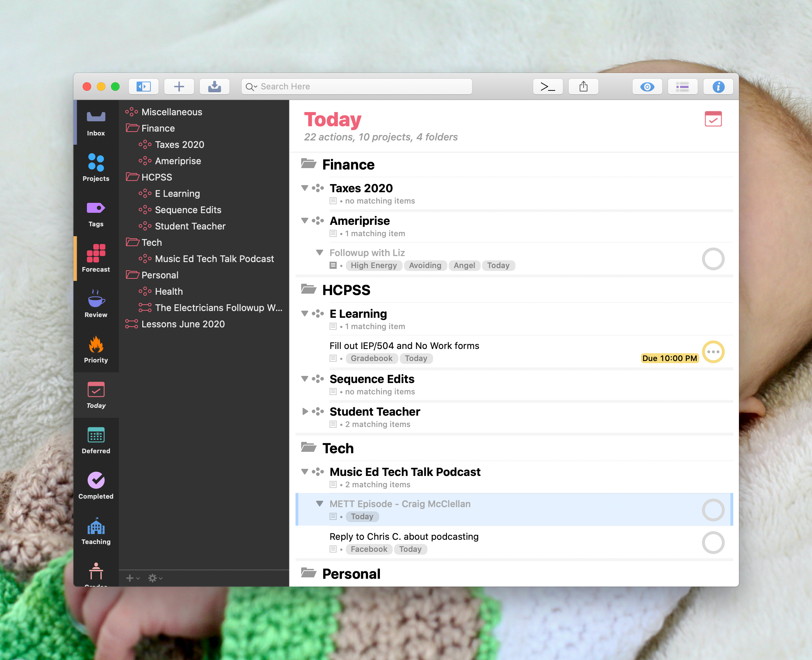The image size is (812, 660).
Task: Select Ameriprise project in sidebar
Action: (204, 161)
